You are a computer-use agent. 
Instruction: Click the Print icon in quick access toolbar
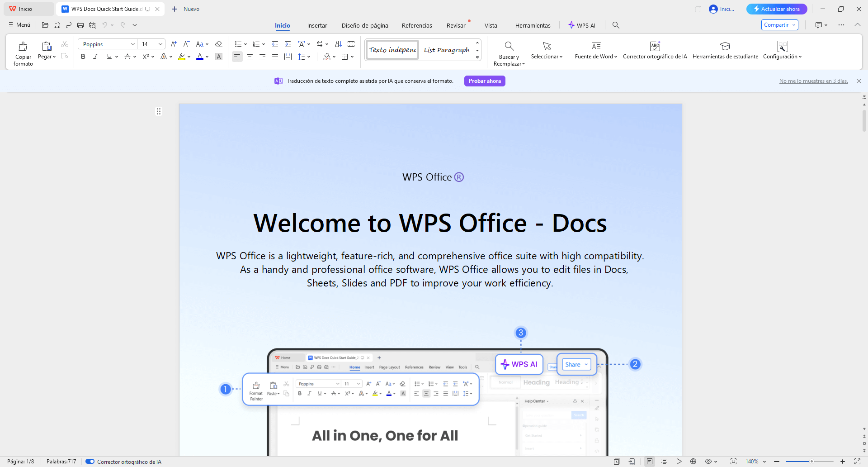(80, 25)
